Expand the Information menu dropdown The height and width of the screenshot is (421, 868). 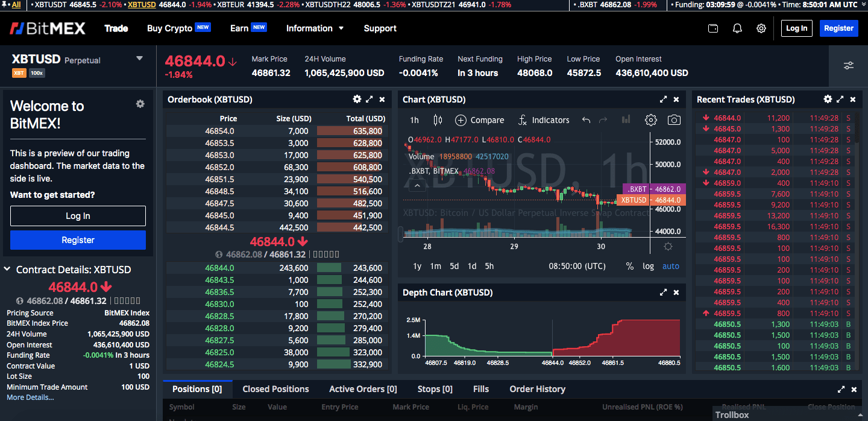pyautogui.click(x=315, y=28)
